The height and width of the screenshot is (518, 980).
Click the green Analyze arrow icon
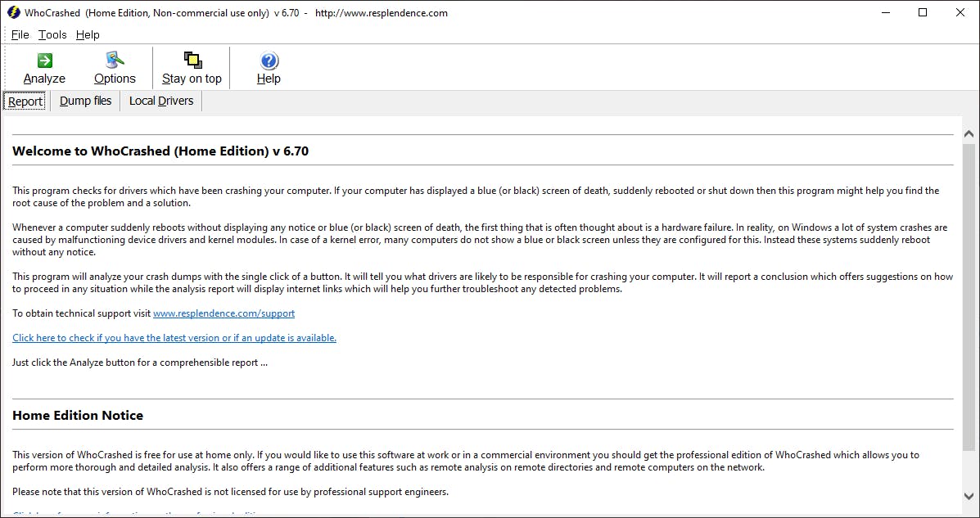tap(44, 61)
